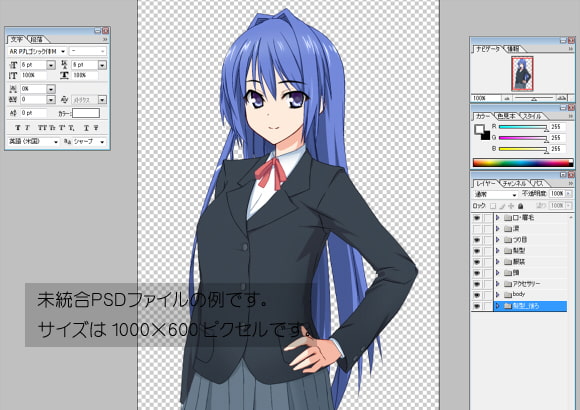Toggle lock transparent pixels checkbox
The width and height of the screenshot is (580, 410).
click(492, 205)
